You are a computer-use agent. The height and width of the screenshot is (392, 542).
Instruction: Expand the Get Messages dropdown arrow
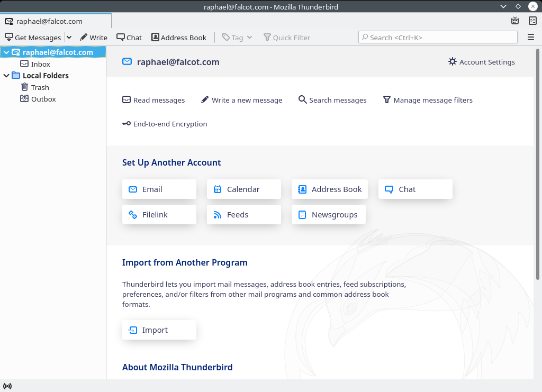click(69, 37)
